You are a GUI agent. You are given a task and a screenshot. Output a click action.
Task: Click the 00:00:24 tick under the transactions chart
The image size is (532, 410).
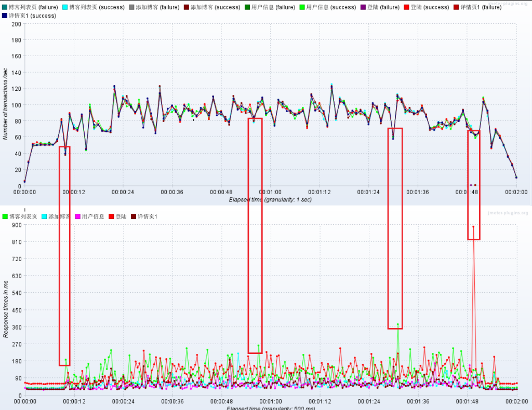[x=123, y=192]
